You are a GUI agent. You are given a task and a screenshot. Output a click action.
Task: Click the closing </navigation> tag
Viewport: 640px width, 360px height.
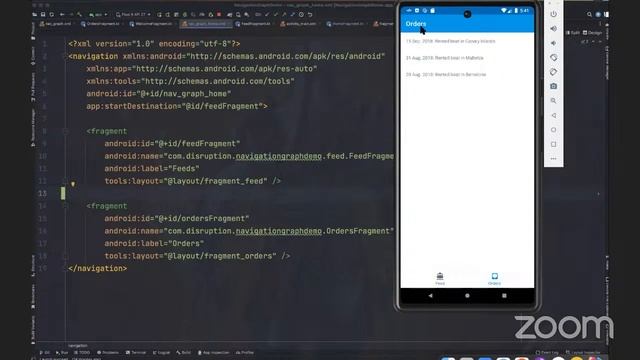point(98,269)
